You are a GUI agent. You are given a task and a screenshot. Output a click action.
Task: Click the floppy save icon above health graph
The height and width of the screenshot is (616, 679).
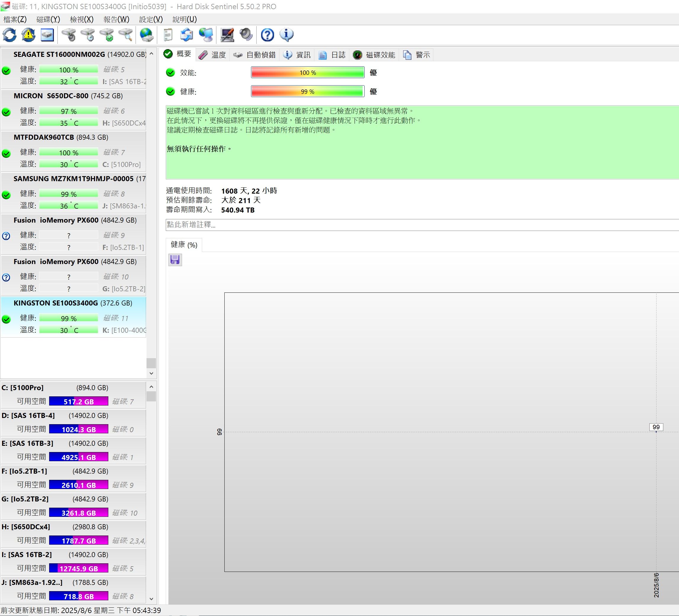pyautogui.click(x=175, y=260)
